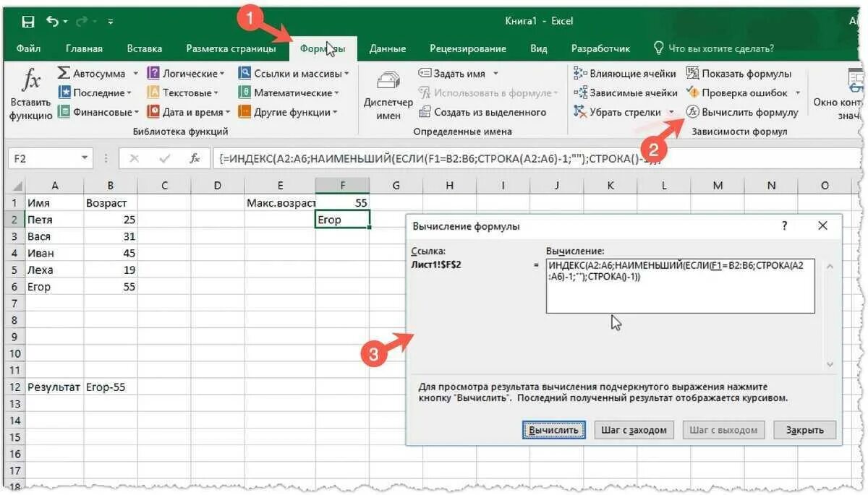This screenshot has height=495, width=868.
Task: Expand the Убрать стрелки dropdown arrow
Action: (671, 112)
